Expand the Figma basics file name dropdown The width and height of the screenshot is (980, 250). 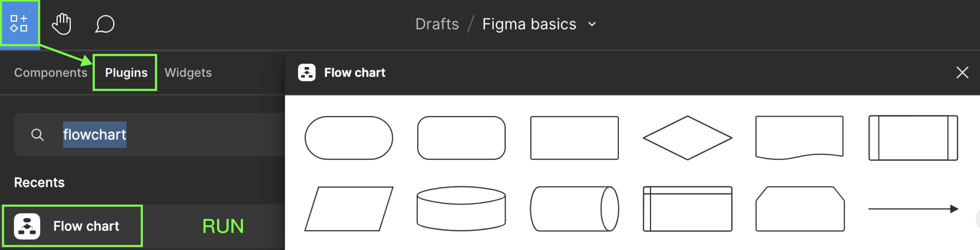click(x=592, y=24)
